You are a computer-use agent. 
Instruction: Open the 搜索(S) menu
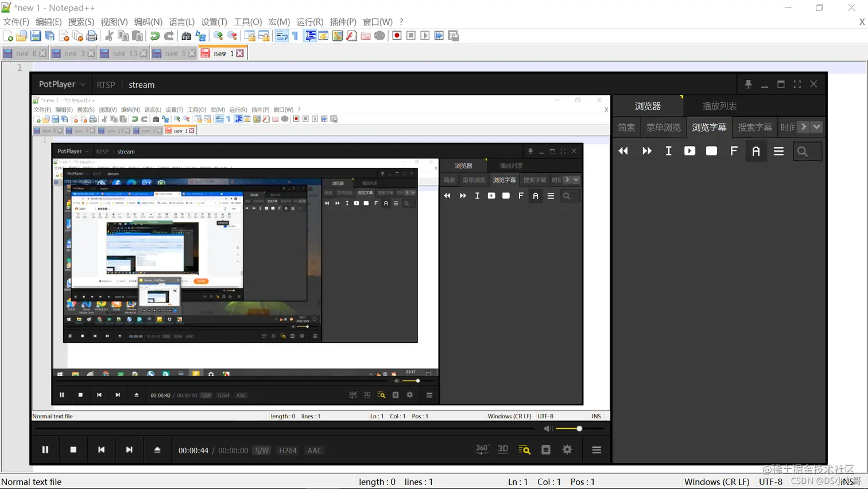[x=81, y=22]
